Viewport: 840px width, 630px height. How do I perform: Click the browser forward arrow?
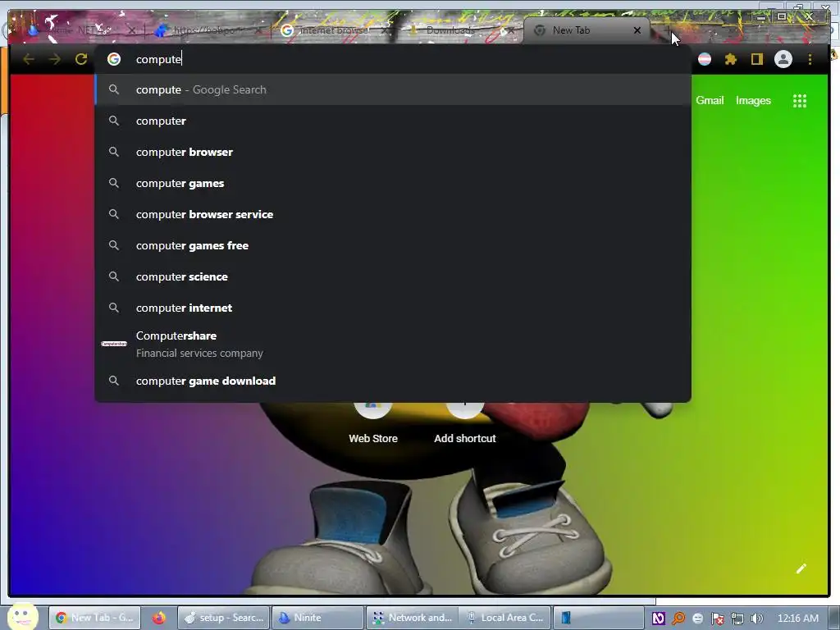(55, 59)
